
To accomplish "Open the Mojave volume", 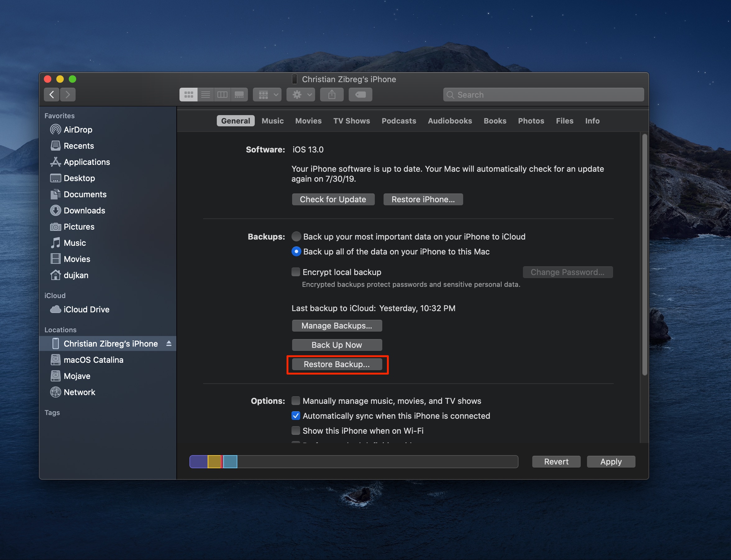I will [x=108, y=376].
